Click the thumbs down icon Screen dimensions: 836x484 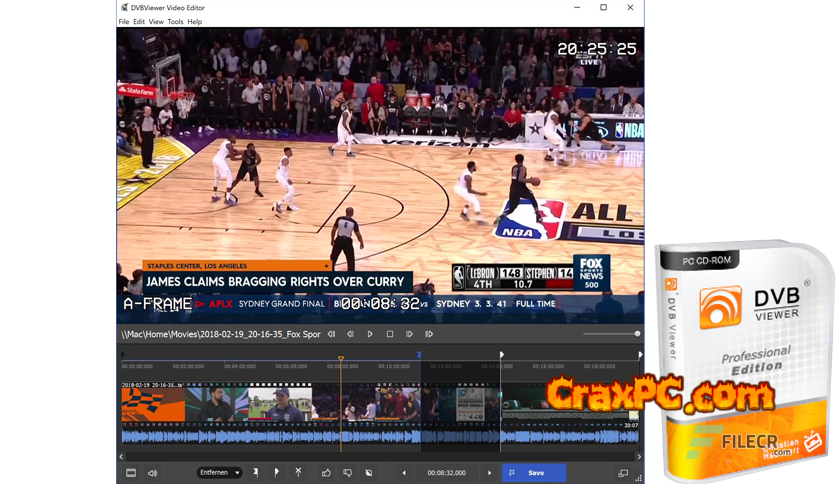click(x=347, y=473)
